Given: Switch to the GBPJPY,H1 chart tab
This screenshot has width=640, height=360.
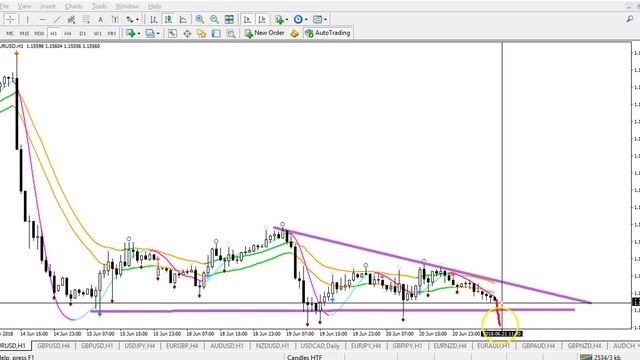Looking at the screenshot, I should tap(407, 346).
